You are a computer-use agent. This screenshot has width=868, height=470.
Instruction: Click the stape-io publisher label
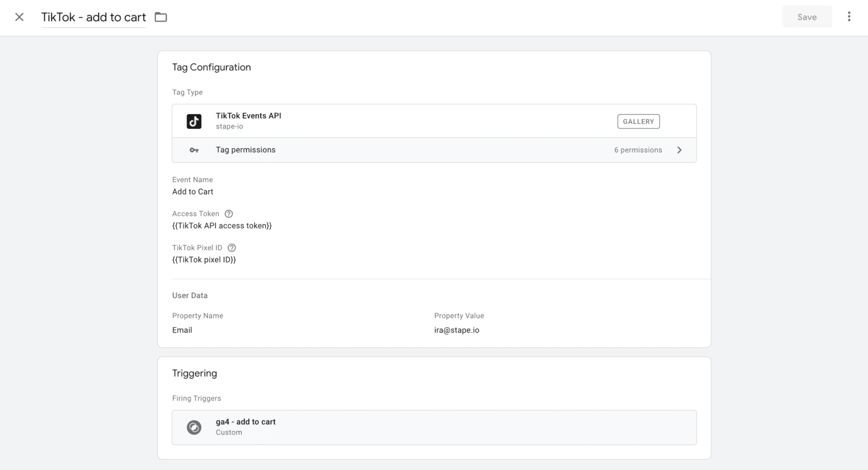coord(229,127)
